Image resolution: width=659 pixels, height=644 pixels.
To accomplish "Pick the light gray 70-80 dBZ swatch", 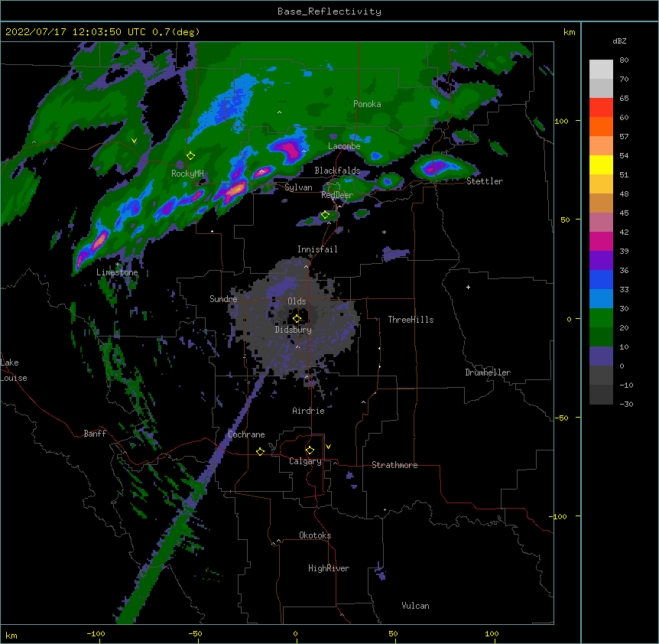I will 601,70.
